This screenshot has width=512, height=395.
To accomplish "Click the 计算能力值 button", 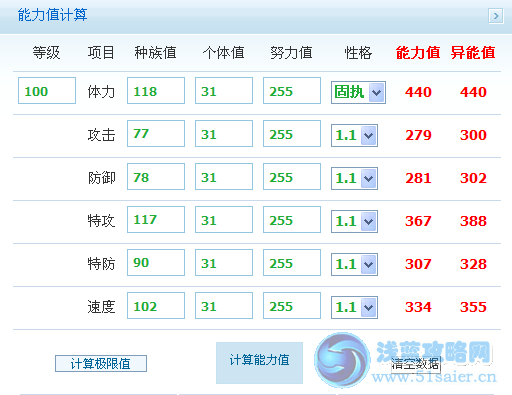I will (259, 363).
